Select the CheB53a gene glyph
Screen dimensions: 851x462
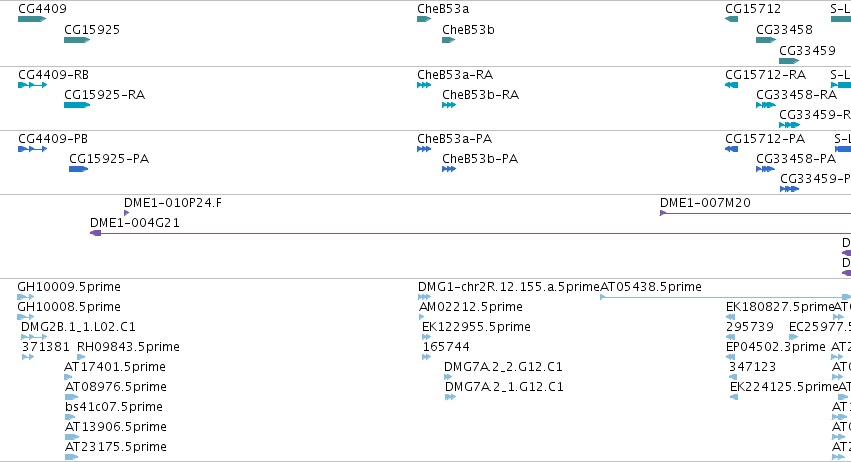tap(424, 19)
